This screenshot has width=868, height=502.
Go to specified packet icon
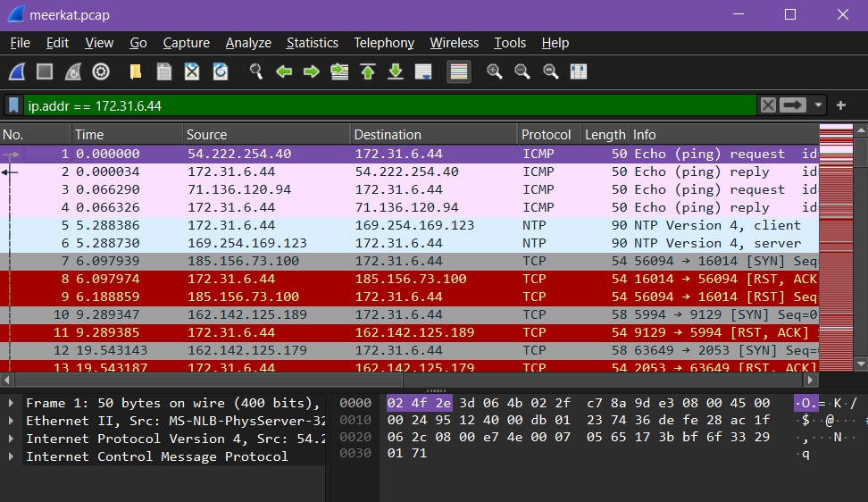click(339, 71)
